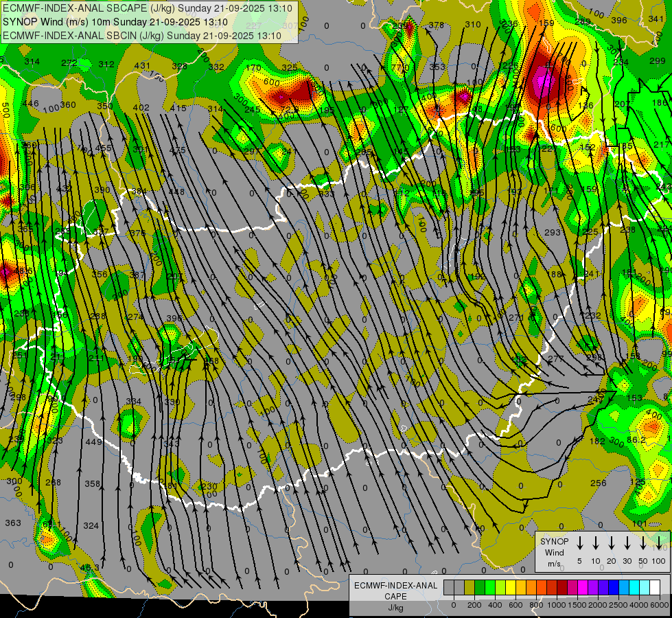Select the SYNOP Wind 10m title line

tap(115, 22)
